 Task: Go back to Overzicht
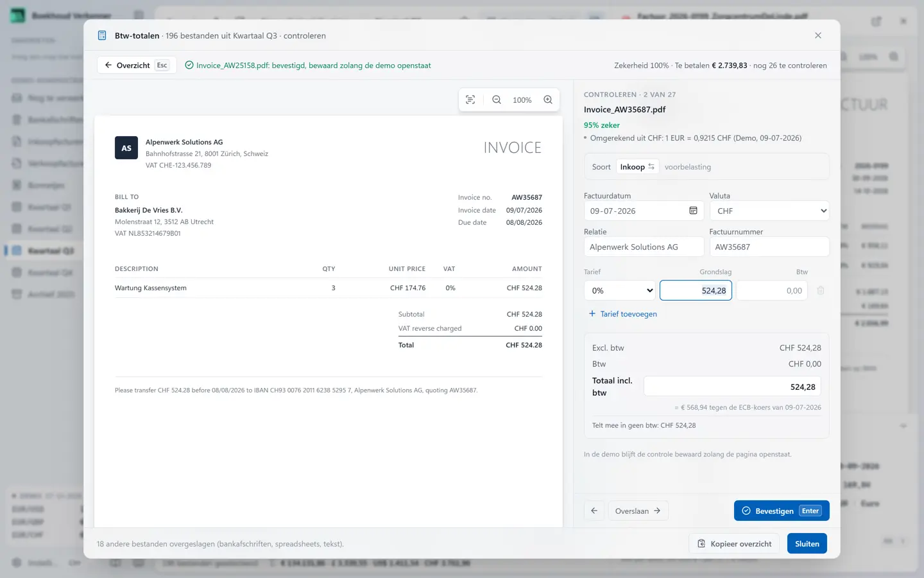(137, 65)
